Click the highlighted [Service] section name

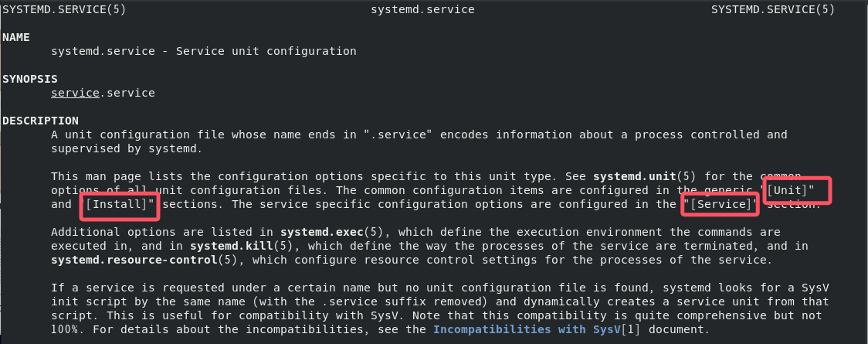pos(718,205)
